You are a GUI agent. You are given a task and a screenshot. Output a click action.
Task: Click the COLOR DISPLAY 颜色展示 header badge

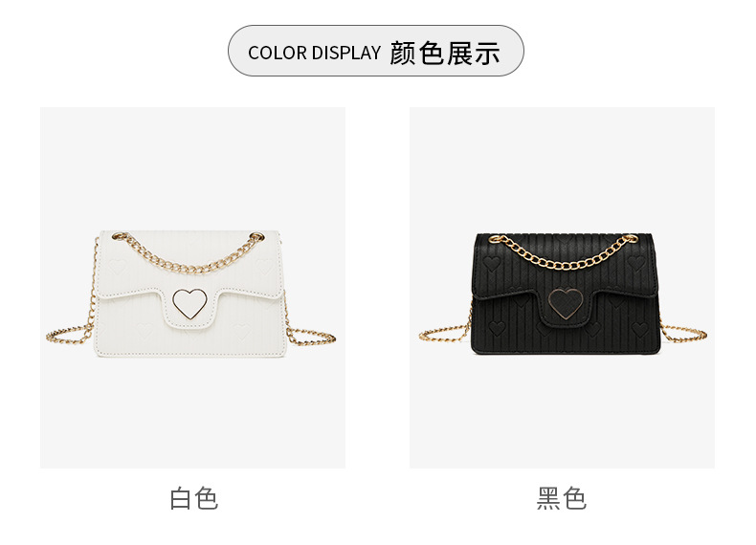[375, 51]
